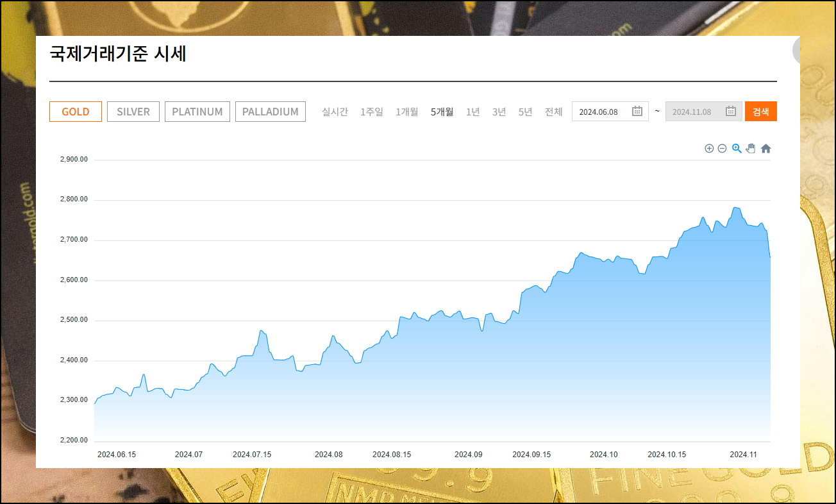Select the 전체 full period
Image resolution: width=836 pixels, height=504 pixels.
(554, 112)
